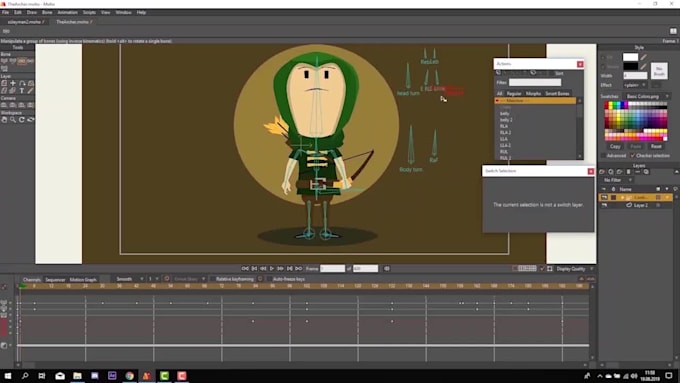
Task: Close the Switch Selection window
Action: coord(591,171)
